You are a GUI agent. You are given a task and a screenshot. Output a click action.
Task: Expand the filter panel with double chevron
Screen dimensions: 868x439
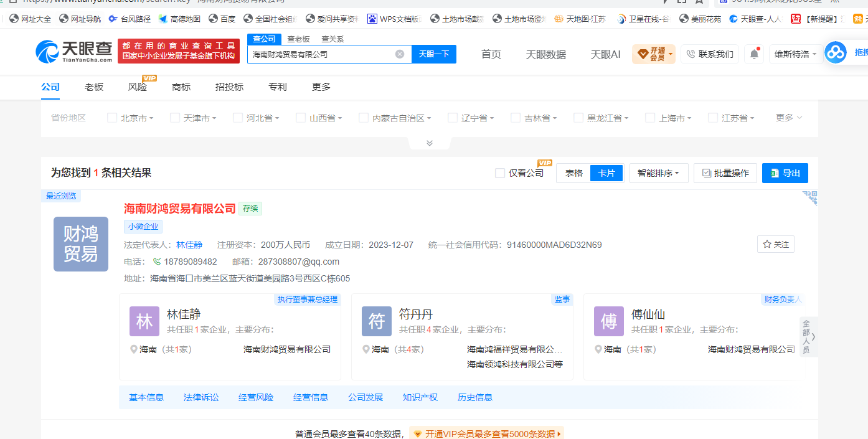[429, 143]
